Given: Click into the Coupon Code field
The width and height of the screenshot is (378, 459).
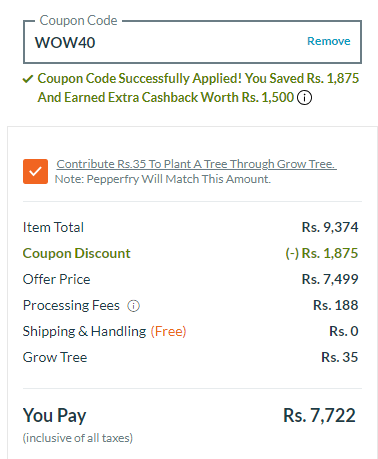Looking at the screenshot, I should click(x=192, y=42).
